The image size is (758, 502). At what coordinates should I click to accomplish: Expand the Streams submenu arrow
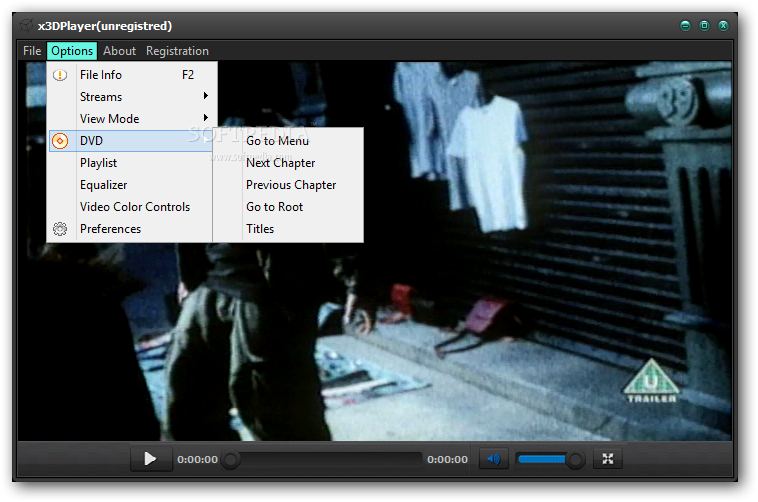pyautogui.click(x=206, y=96)
